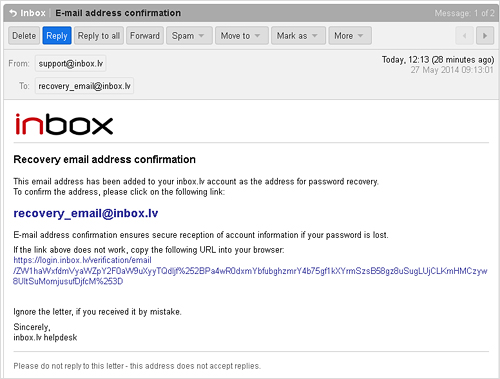Click the inbox logo image
The height and width of the screenshot is (379, 500).
(64, 124)
